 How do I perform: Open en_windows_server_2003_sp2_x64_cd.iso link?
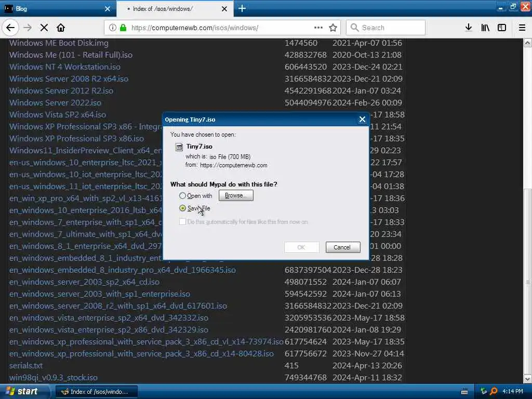click(85, 282)
